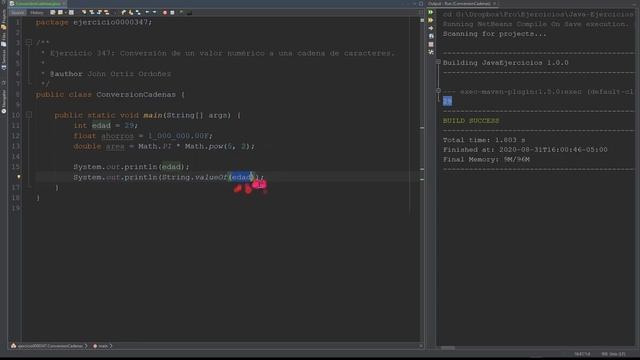
Task: Click green Re-run icon in Output panel
Action: pyautogui.click(x=431, y=12)
